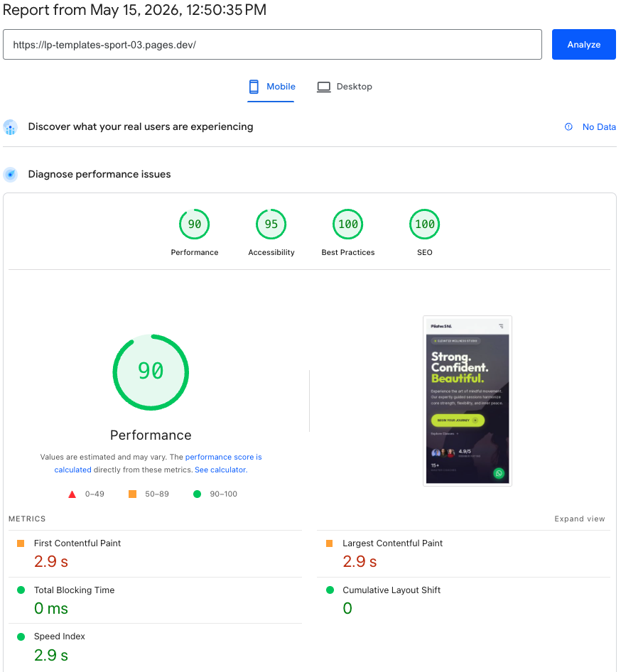
Task: Click the WhatsApp icon in the page thumbnail
Action: (498, 473)
